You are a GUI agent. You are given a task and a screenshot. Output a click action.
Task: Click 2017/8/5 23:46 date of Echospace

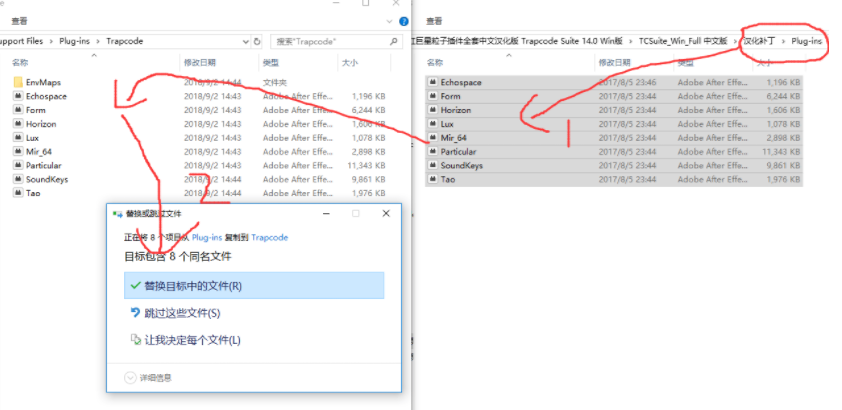coord(627,82)
